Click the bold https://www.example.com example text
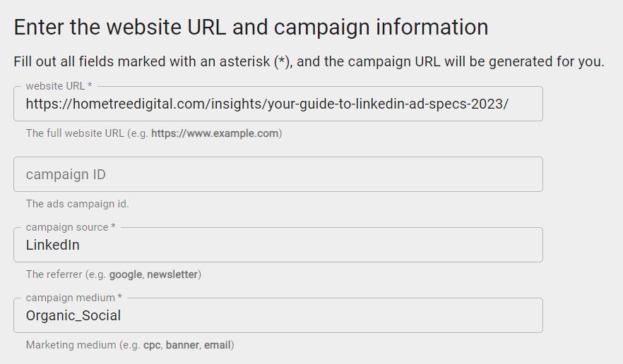Image resolution: width=623 pixels, height=364 pixels. tap(215, 133)
